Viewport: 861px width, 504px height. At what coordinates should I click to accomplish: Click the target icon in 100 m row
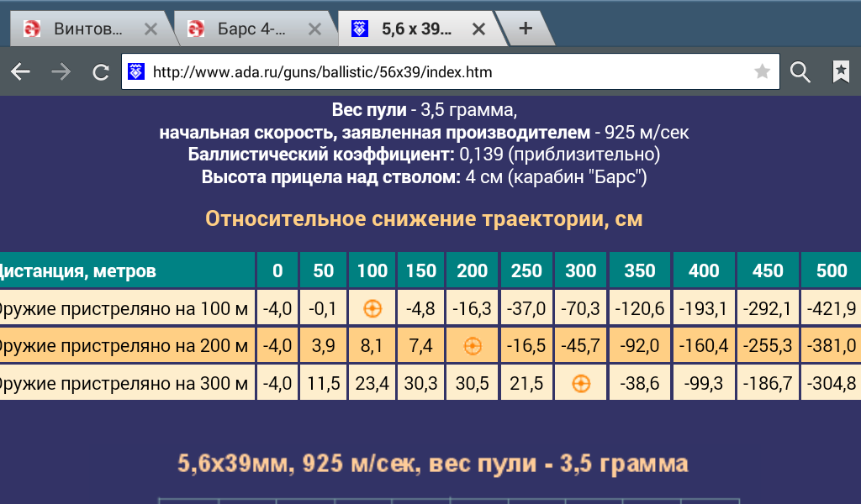pos(372,308)
